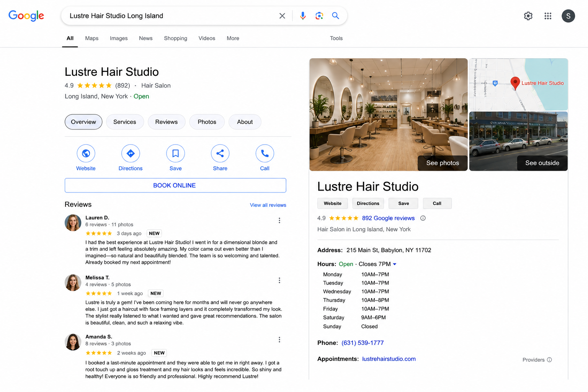
Task: Click the Save bookmark icon
Action: pyautogui.click(x=175, y=154)
